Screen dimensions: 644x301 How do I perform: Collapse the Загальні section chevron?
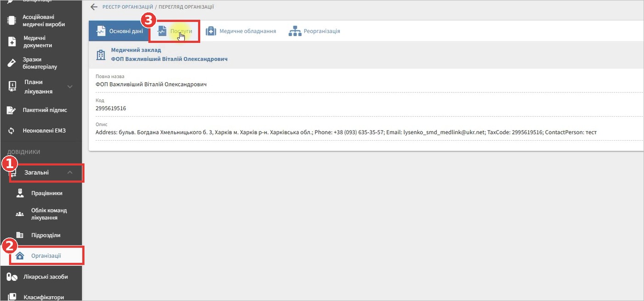pyautogui.click(x=70, y=172)
